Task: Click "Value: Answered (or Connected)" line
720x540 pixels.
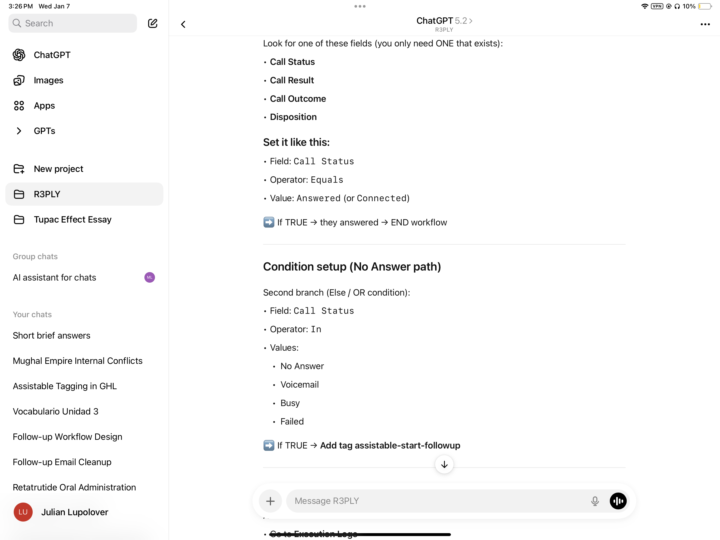Action: click(339, 198)
